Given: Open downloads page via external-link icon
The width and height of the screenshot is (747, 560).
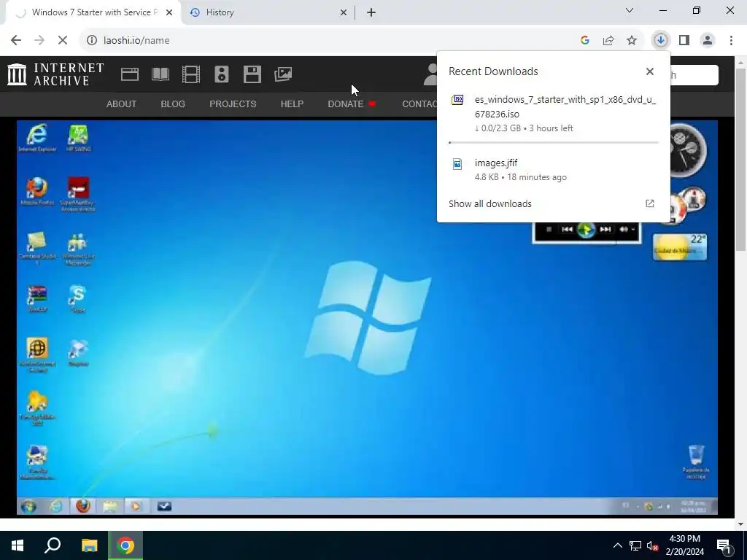Looking at the screenshot, I should 650,204.
